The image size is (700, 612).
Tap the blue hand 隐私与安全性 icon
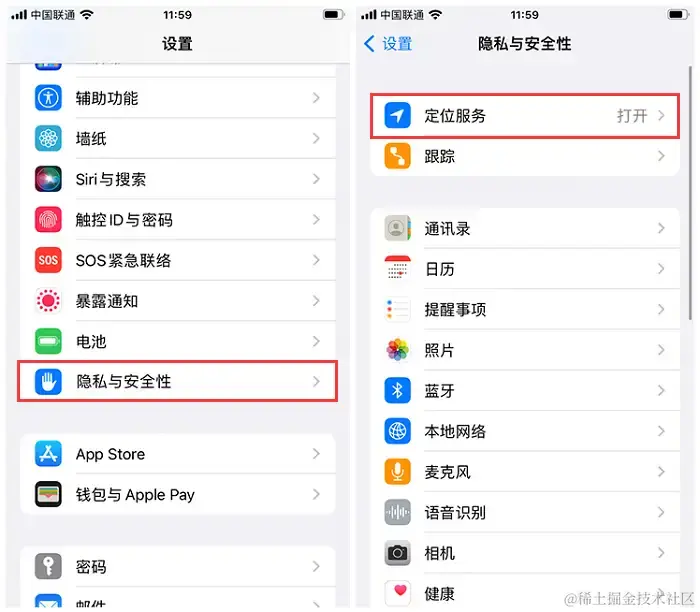48,382
